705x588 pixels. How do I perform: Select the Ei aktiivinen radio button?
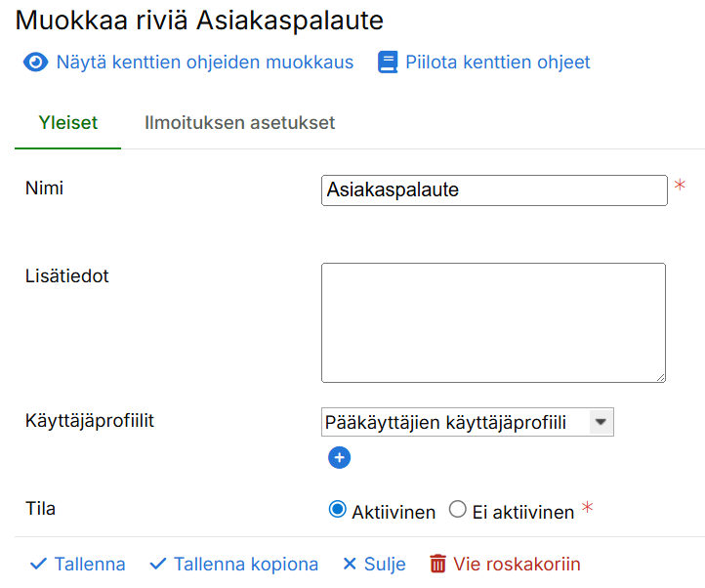pyautogui.click(x=457, y=509)
